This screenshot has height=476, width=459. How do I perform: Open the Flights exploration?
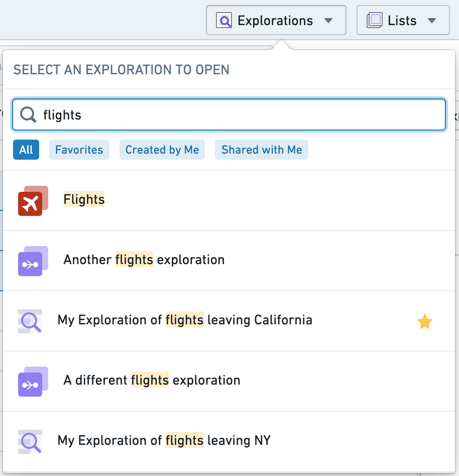pyautogui.click(x=229, y=201)
